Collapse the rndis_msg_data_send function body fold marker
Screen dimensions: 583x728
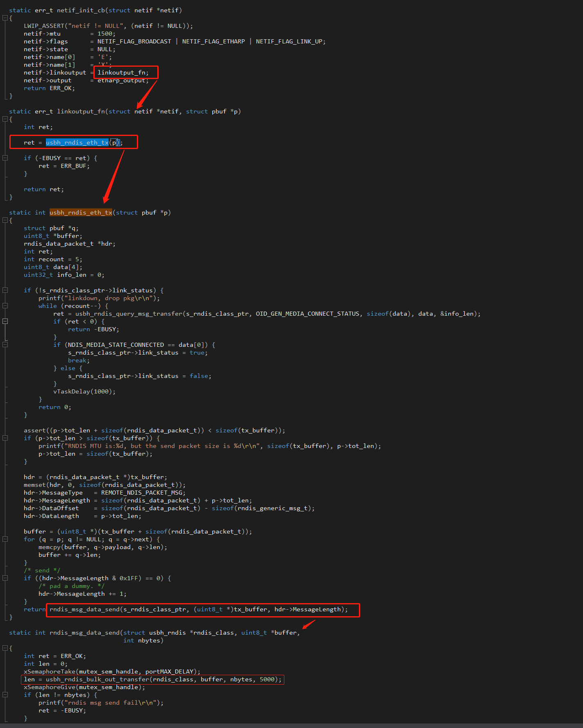click(x=5, y=648)
